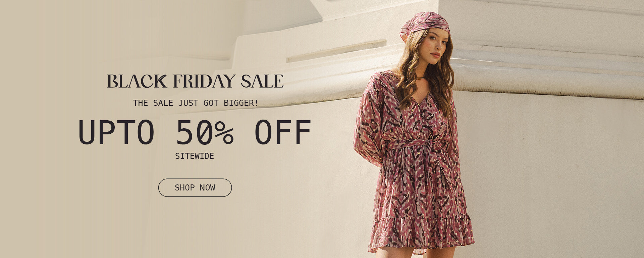Click the model's face
The image size is (644, 258).
click(436, 48)
